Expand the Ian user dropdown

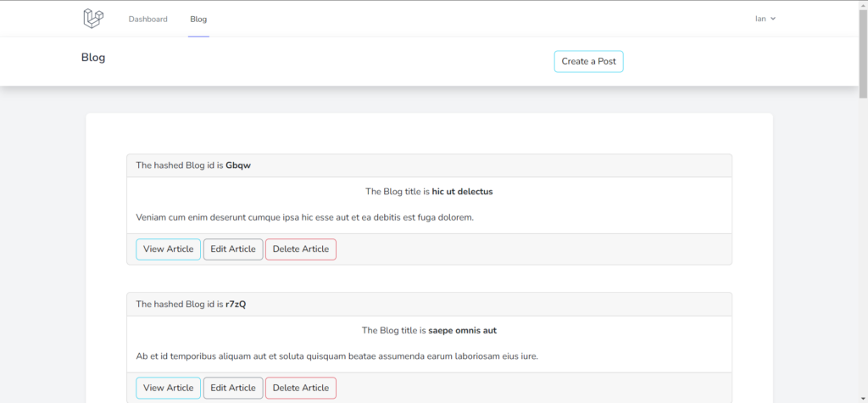(765, 19)
